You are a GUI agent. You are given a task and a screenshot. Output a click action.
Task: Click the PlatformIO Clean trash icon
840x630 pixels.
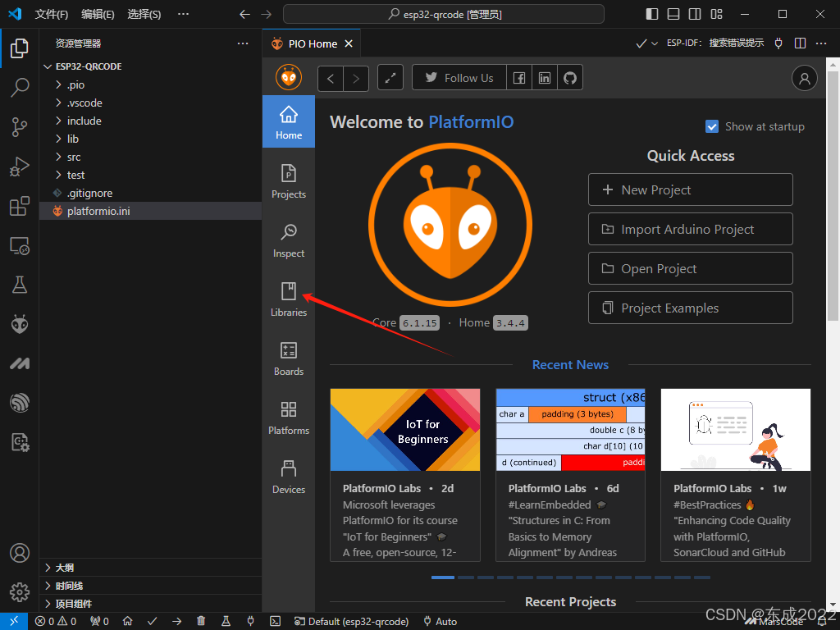[201, 622]
